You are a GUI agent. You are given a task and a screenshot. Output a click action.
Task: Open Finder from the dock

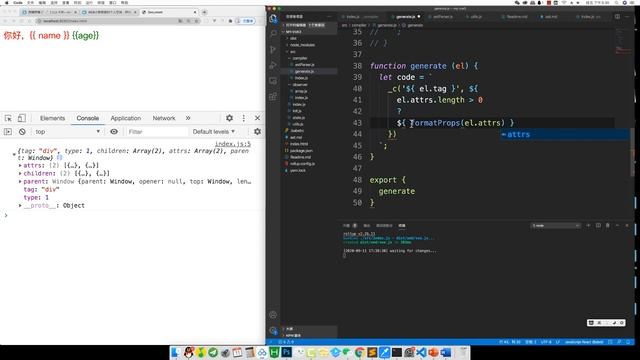[176, 352]
